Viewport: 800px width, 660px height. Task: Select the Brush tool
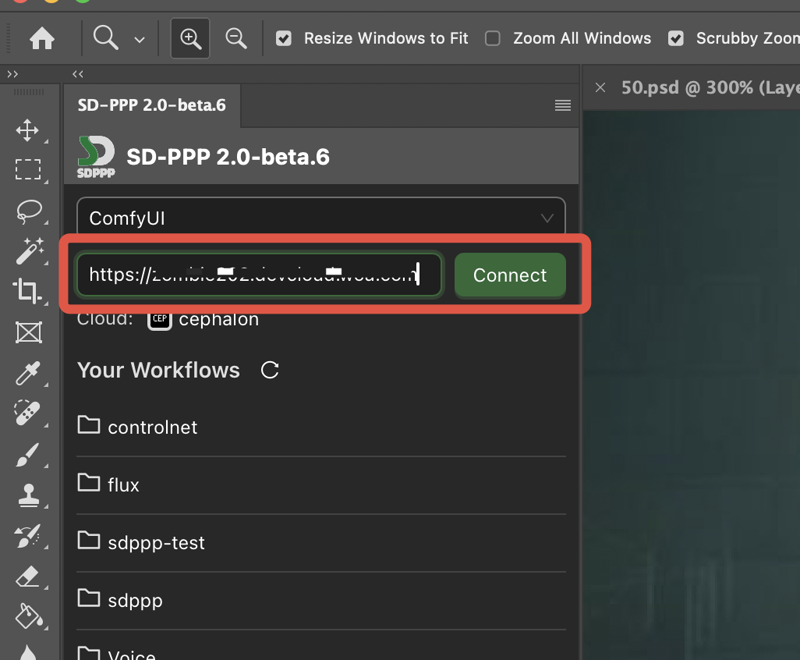(x=28, y=454)
